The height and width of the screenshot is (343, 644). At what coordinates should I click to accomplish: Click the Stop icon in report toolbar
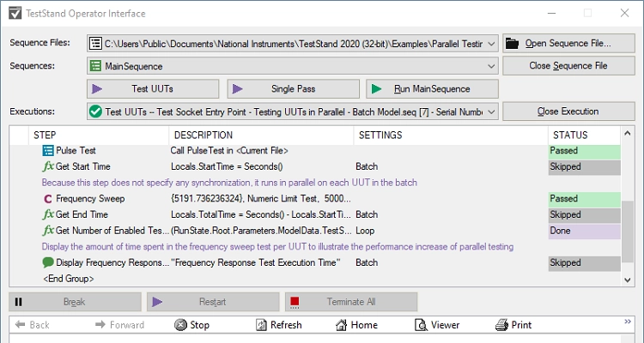(181, 325)
